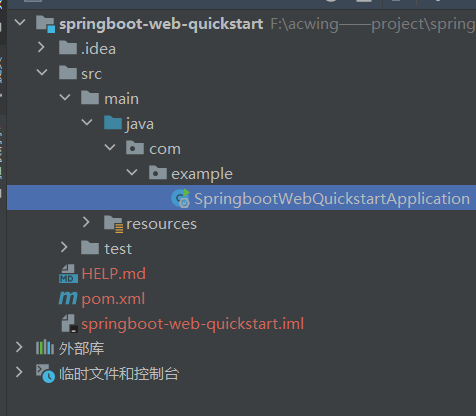The width and height of the screenshot is (476, 416).
Task: Click the SpringbootWebQuickstartApplication class icon
Action: 181,198
